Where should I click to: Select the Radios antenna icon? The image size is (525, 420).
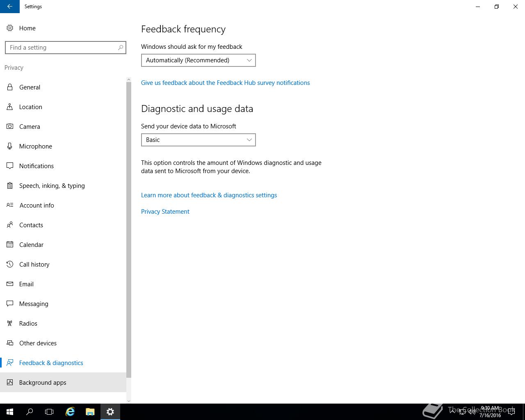[10, 324]
